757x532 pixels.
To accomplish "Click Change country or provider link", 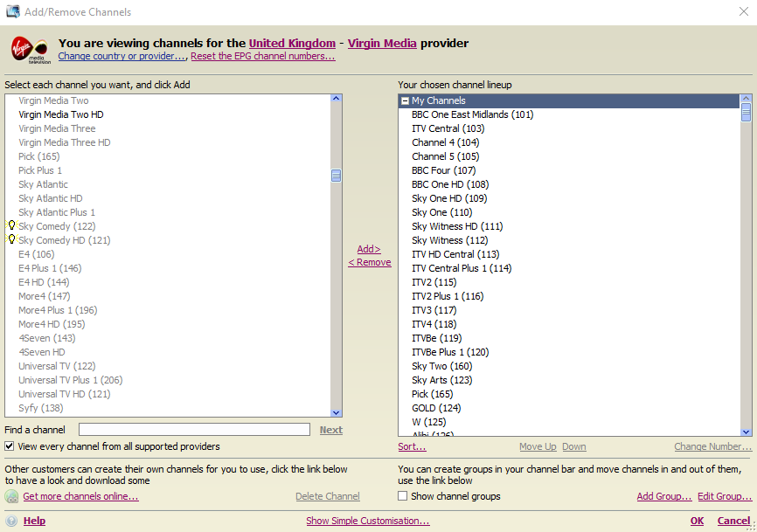I will (122, 56).
